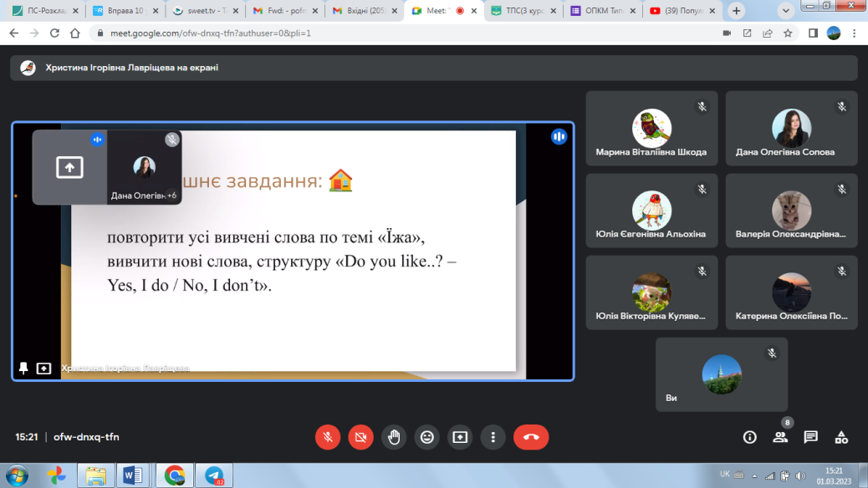
Task: Go to browser home page
Action: (74, 33)
